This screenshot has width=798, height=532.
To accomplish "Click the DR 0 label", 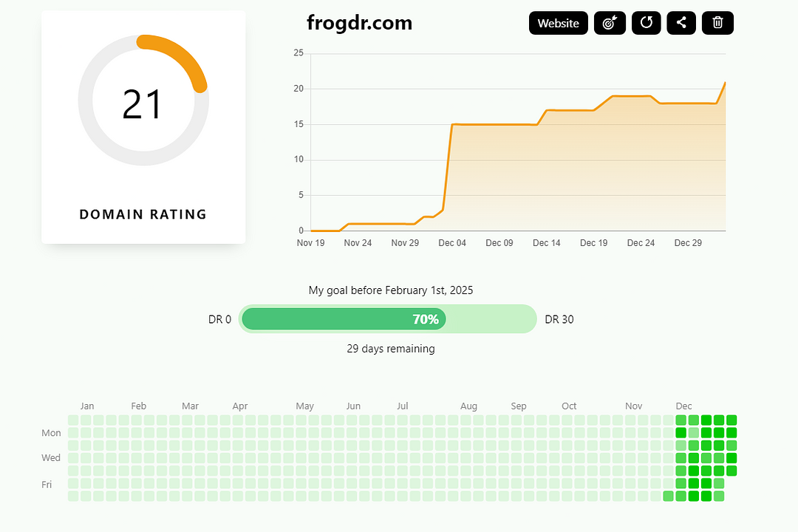I will (x=219, y=319).
